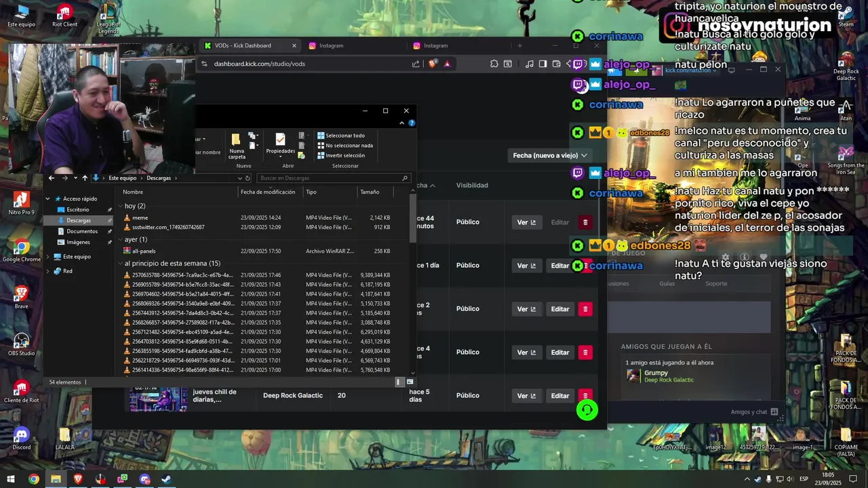The image size is (868, 488).
Task: Expand Red in navigation pane
Action: click(x=47, y=271)
